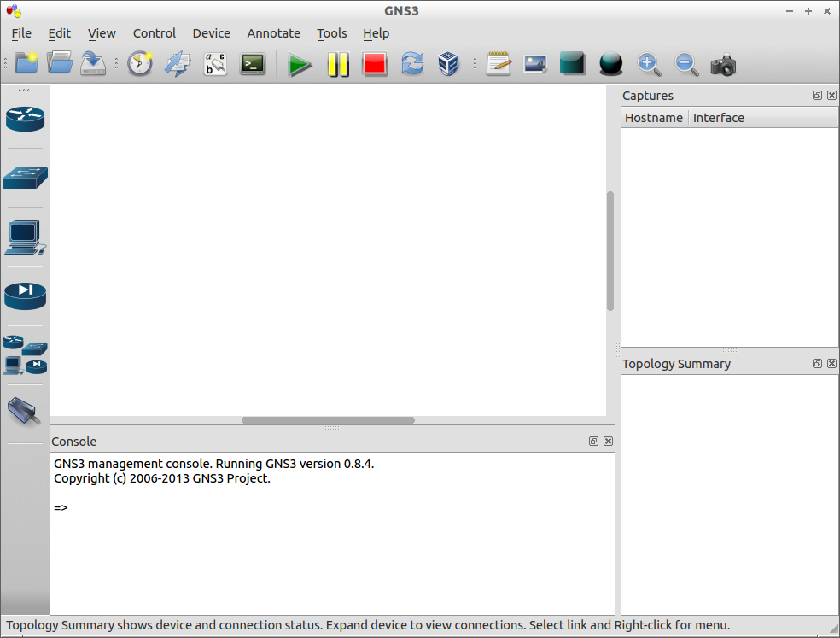The width and height of the screenshot is (840, 638).
Task: Insert a picture with image icon
Action: pos(535,64)
